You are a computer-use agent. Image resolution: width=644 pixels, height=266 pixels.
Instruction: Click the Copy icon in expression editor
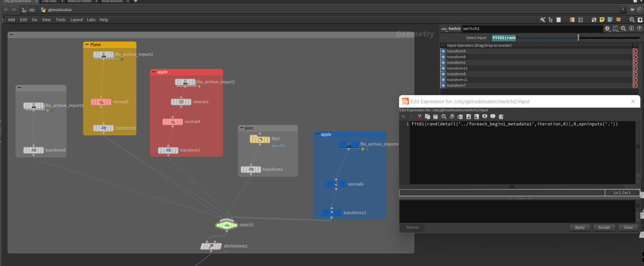tap(427, 117)
